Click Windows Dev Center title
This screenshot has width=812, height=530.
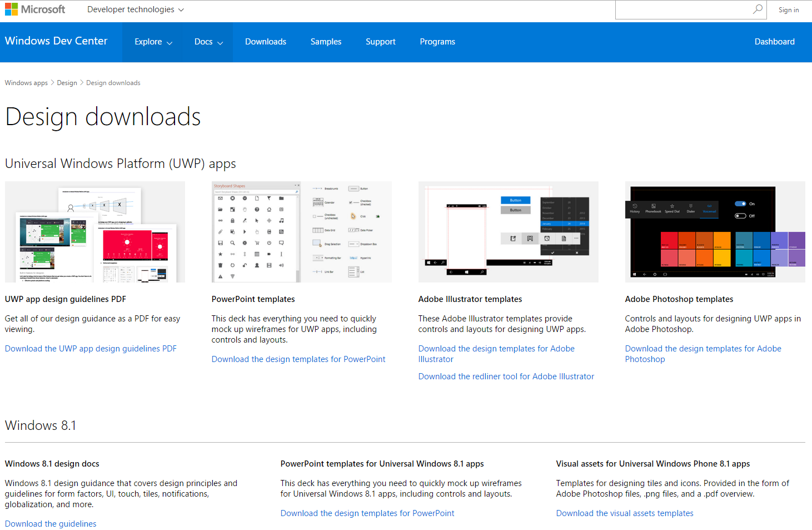(x=56, y=41)
